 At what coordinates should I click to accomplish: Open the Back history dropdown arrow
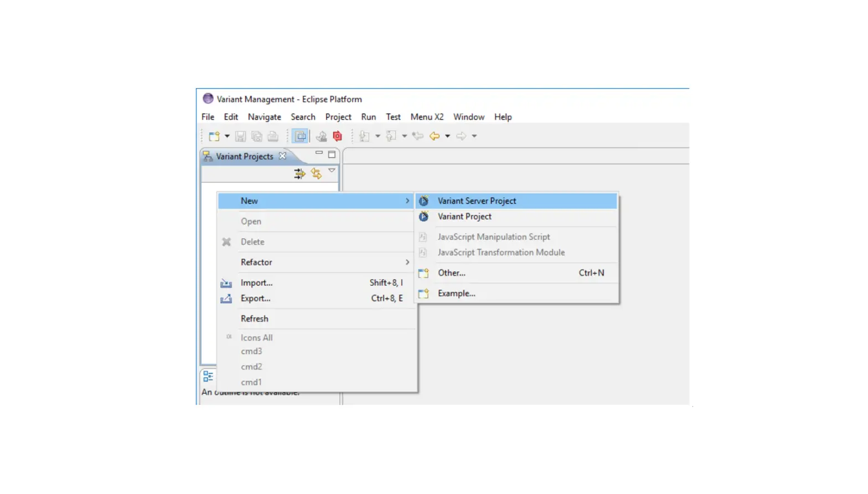(x=447, y=136)
